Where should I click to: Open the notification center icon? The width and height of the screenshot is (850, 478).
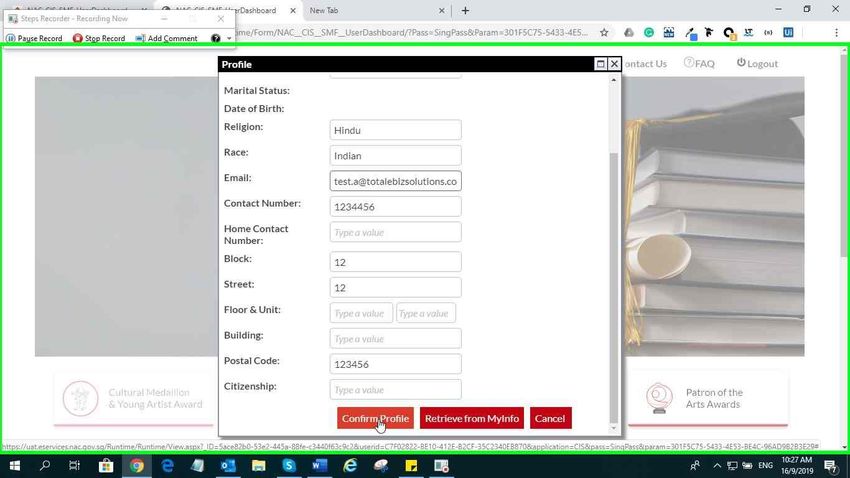click(x=830, y=466)
